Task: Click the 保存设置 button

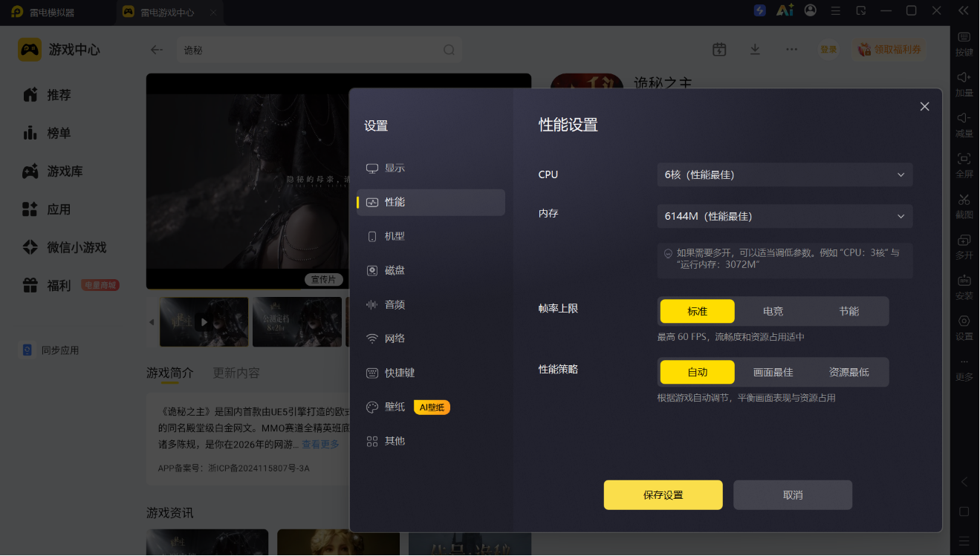Action: click(x=663, y=495)
